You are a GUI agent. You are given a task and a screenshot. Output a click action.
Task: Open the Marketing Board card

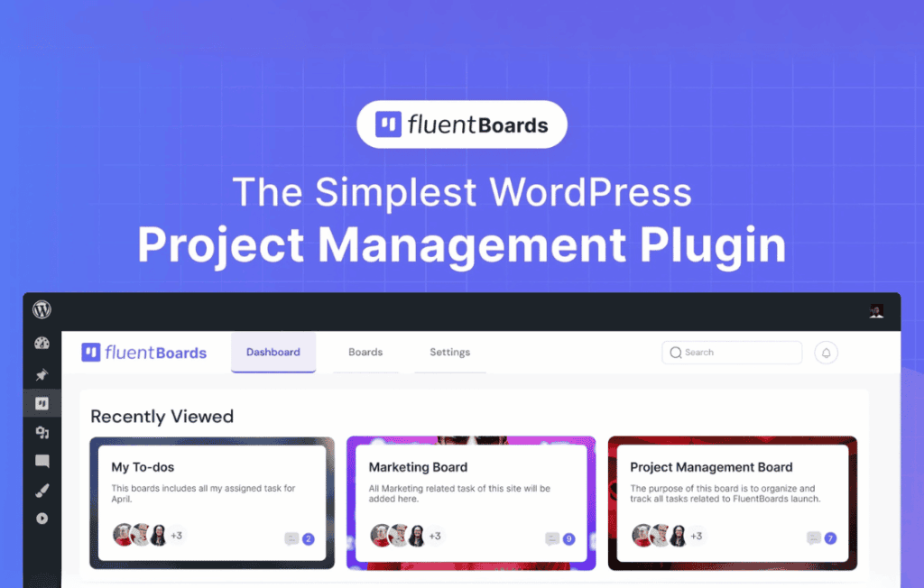[x=471, y=503]
